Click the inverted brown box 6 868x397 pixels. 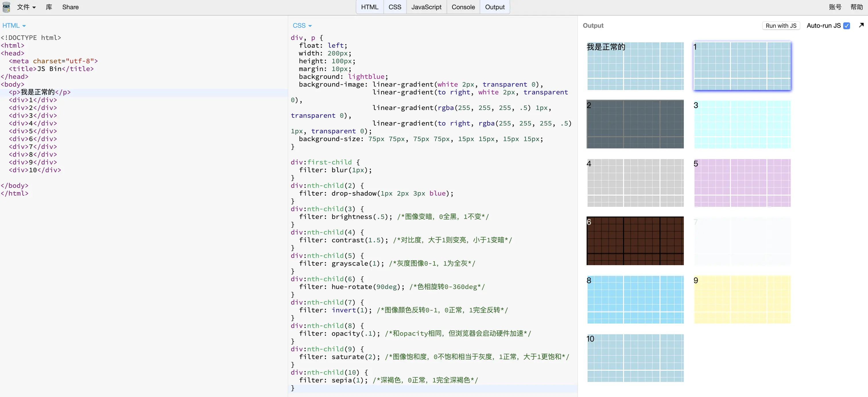click(x=635, y=241)
